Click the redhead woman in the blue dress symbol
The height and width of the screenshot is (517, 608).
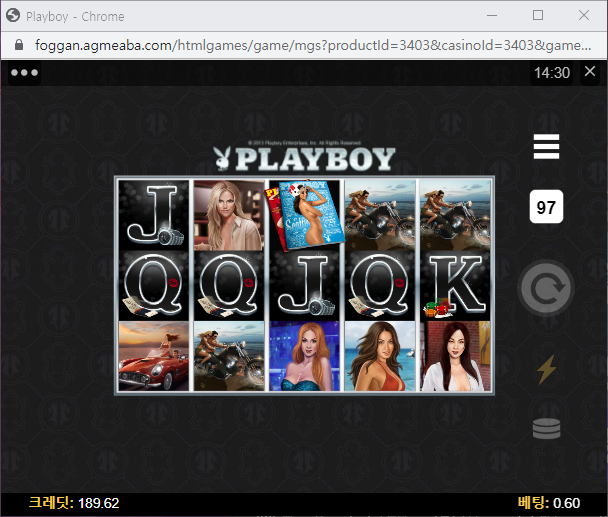[305, 356]
